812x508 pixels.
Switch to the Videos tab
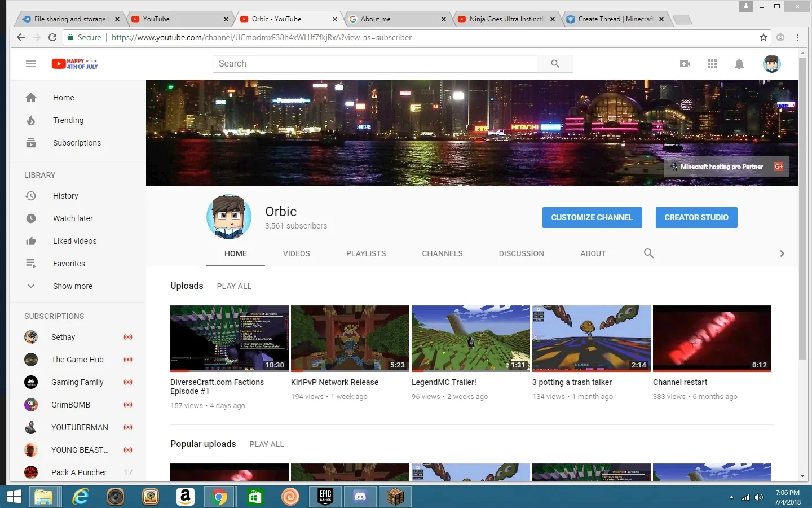point(297,253)
